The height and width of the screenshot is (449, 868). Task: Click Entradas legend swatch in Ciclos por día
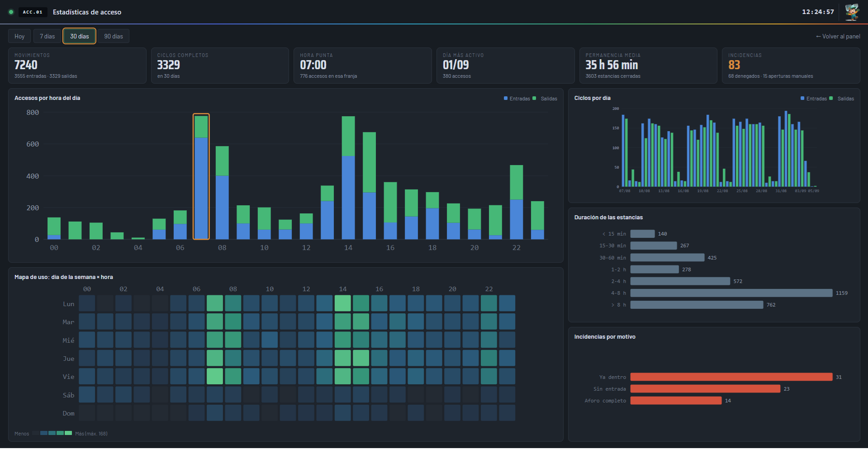802,98
